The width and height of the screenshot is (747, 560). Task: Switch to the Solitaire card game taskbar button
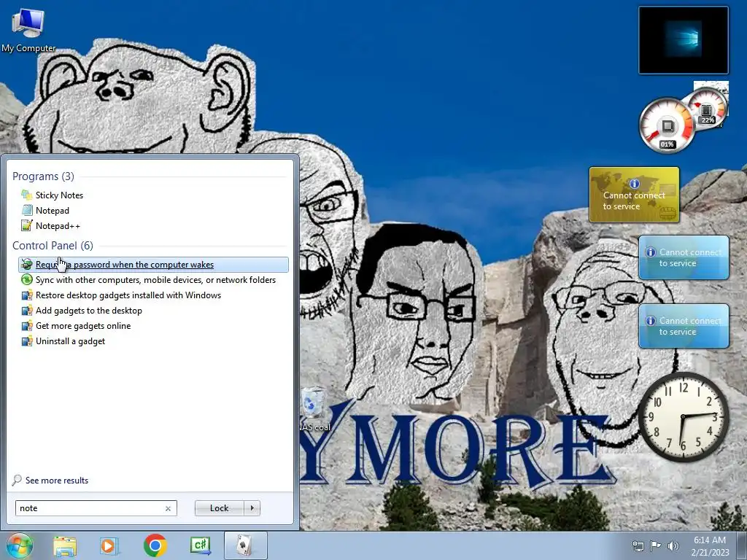[245, 546]
